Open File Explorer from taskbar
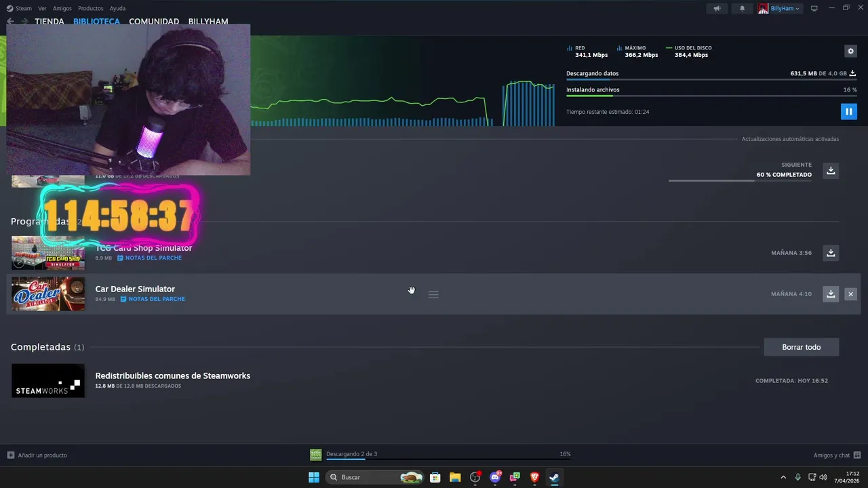 (455, 477)
